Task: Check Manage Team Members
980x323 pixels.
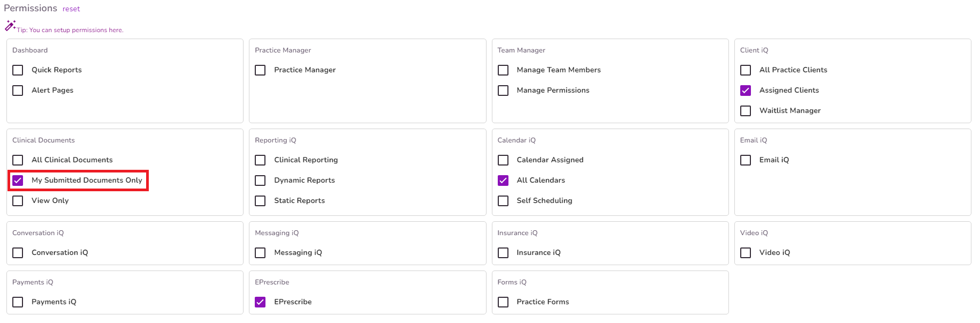Action: pos(503,70)
